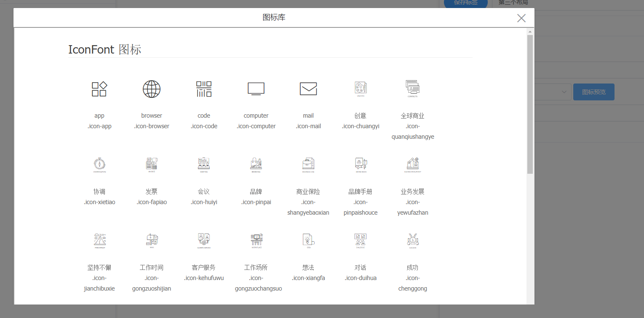The width and height of the screenshot is (644, 318).
Task: Click the 成功 name label
Action: (x=413, y=267)
